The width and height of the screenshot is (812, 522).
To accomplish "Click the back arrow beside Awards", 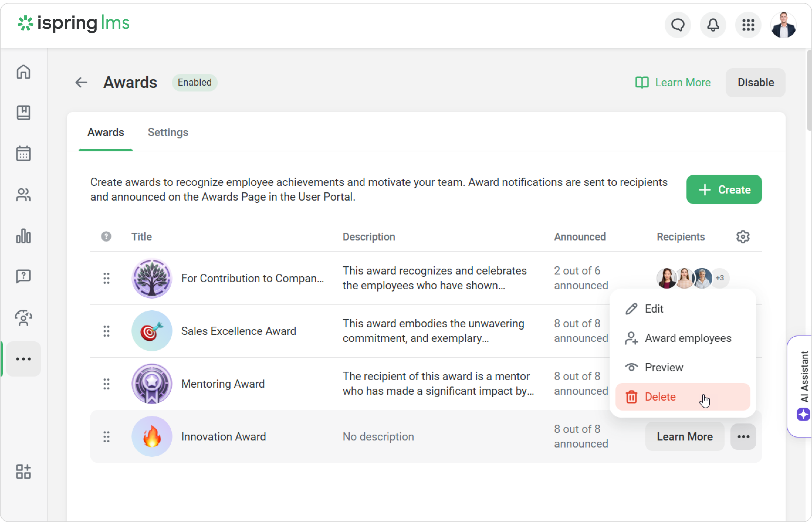I will click(x=81, y=82).
